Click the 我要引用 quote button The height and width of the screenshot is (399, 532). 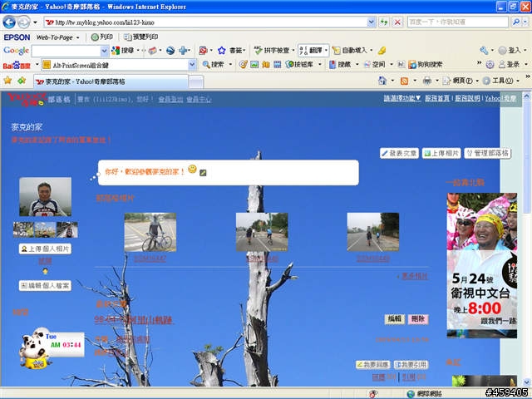[x=411, y=365]
